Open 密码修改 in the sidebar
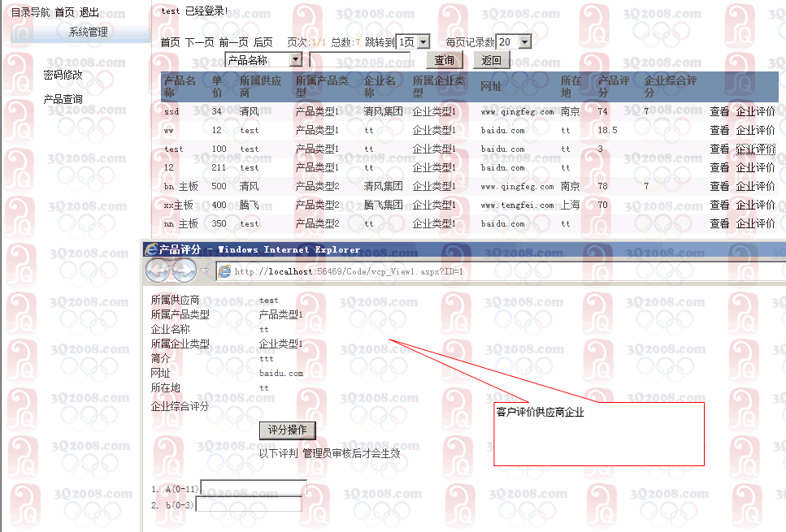 (63, 76)
